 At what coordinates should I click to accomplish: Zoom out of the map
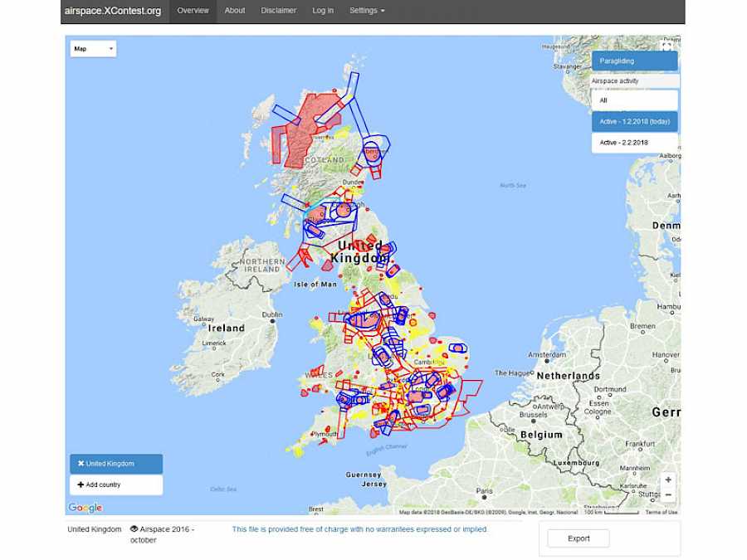coord(668,495)
